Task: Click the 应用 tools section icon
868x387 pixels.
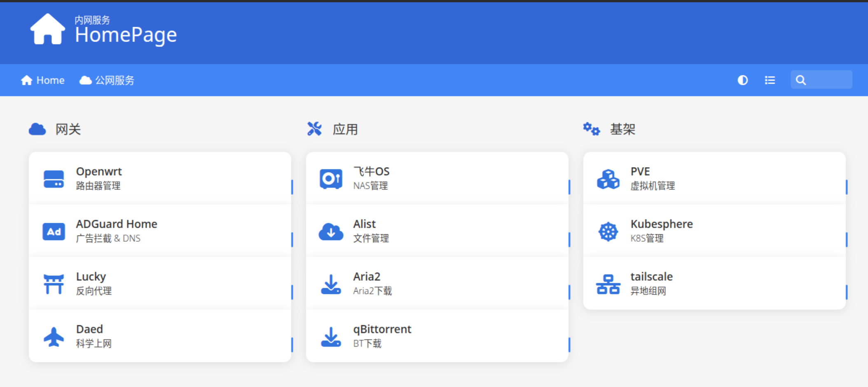Action: pyautogui.click(x=314, y=129)
